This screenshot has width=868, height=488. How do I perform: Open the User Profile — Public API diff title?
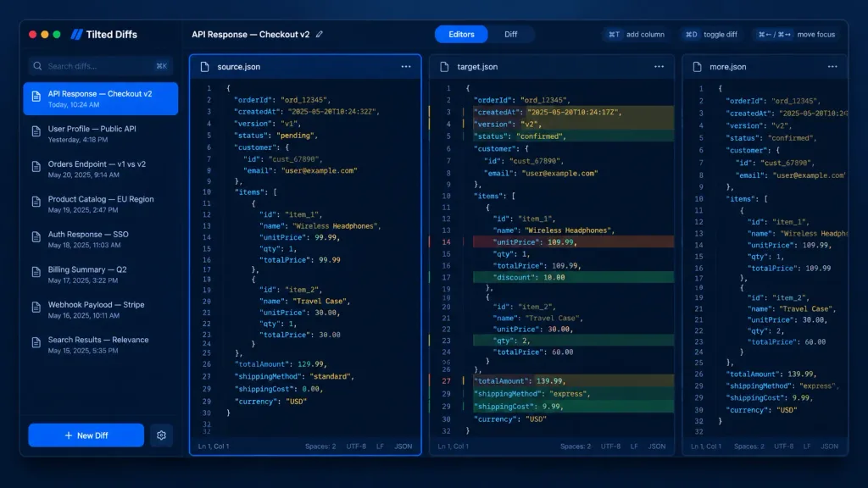[92, 129]
